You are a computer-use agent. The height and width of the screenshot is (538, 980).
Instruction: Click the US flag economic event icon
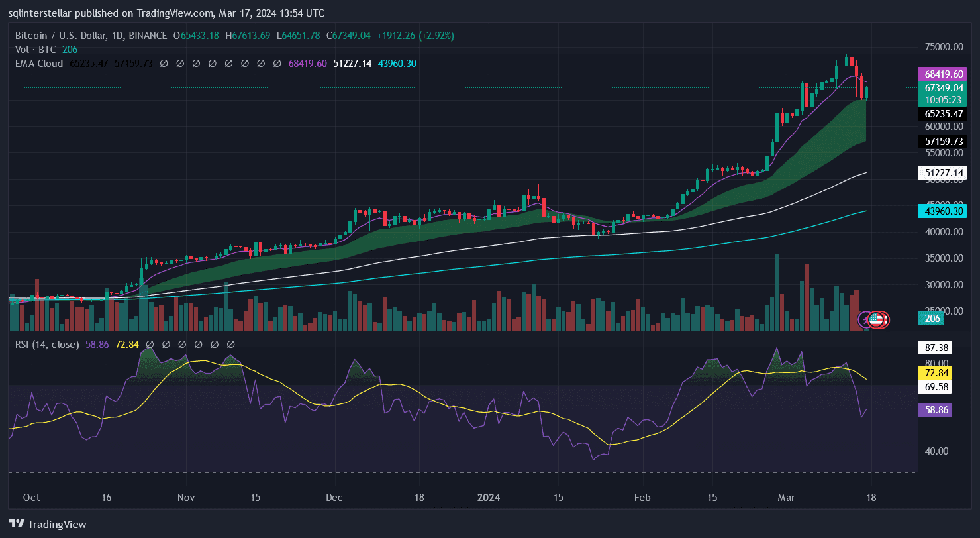(x=876, y=319)
